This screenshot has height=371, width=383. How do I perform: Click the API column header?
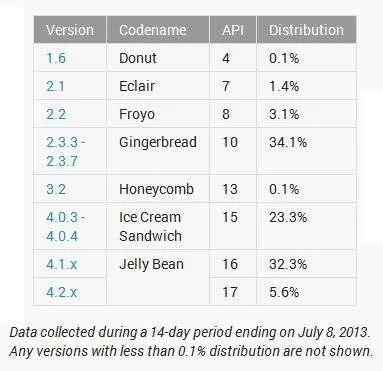[x=233, y=30]
